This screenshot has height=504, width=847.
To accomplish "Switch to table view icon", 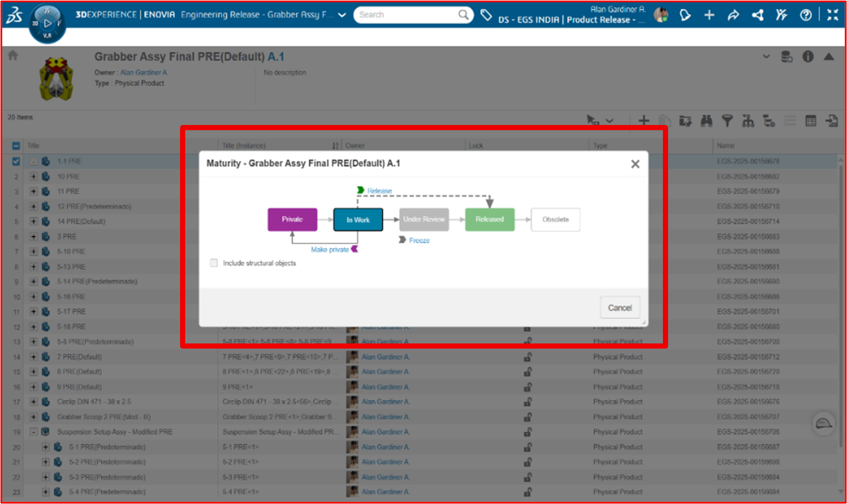I will [x=810, y=120].
